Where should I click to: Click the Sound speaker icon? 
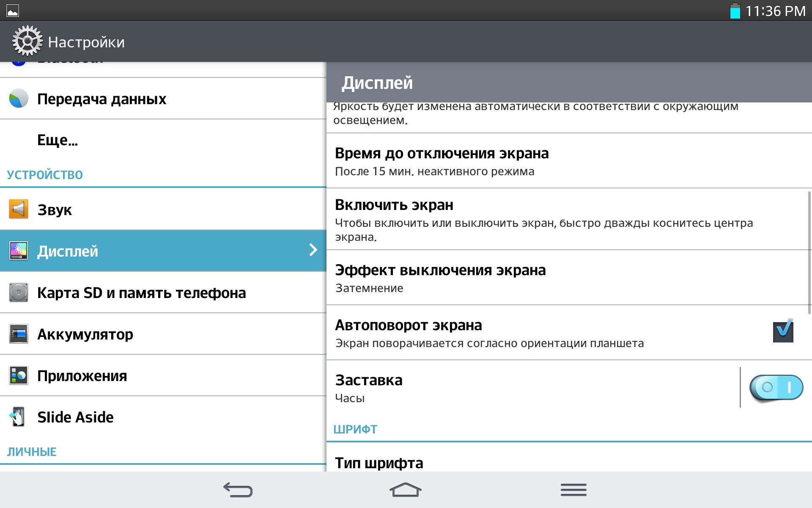tap(19, 209)
